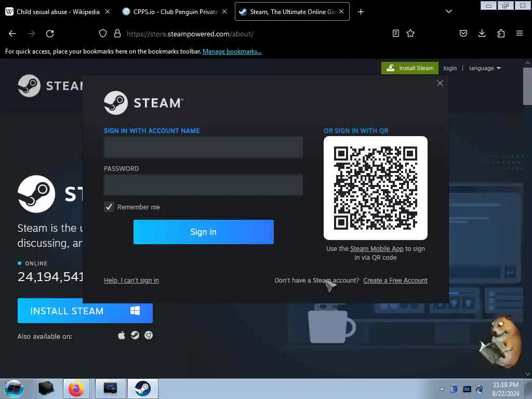
Task: Switch to the CPPS.io Club Penguin tab
Action: pyautogui.click(x=175, y=11)
